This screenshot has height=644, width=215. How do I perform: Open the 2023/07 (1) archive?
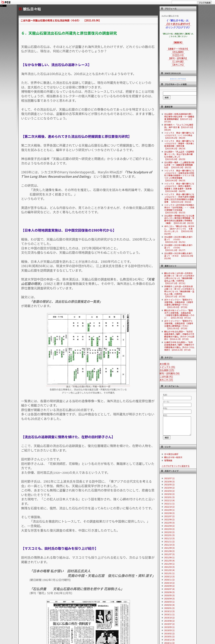point(169,478)
